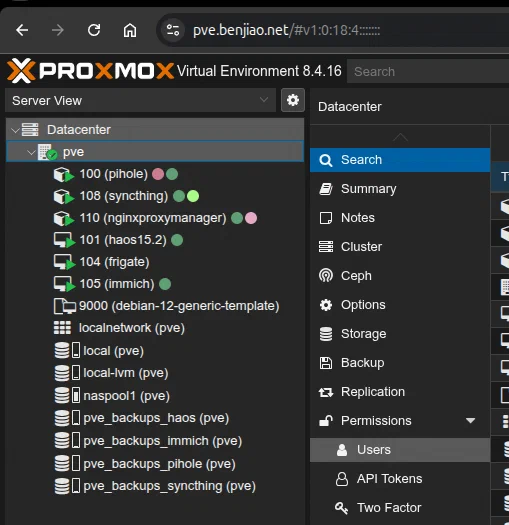Click the Summary book icon
The width and height of the screenshot is (509, 525).
326,189
